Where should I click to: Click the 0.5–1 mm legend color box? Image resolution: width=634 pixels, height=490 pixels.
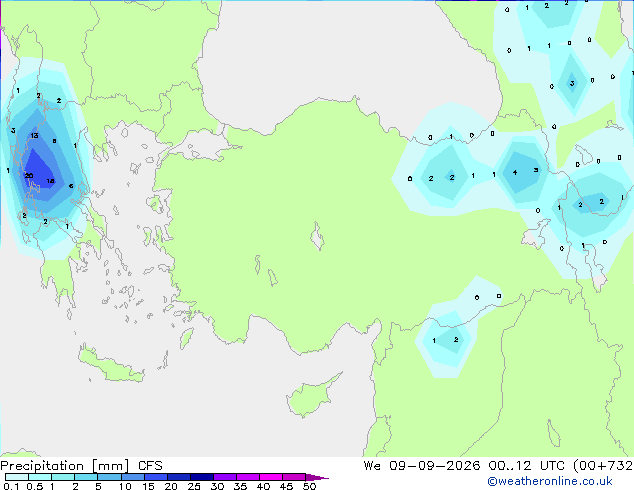pos(40,477)
